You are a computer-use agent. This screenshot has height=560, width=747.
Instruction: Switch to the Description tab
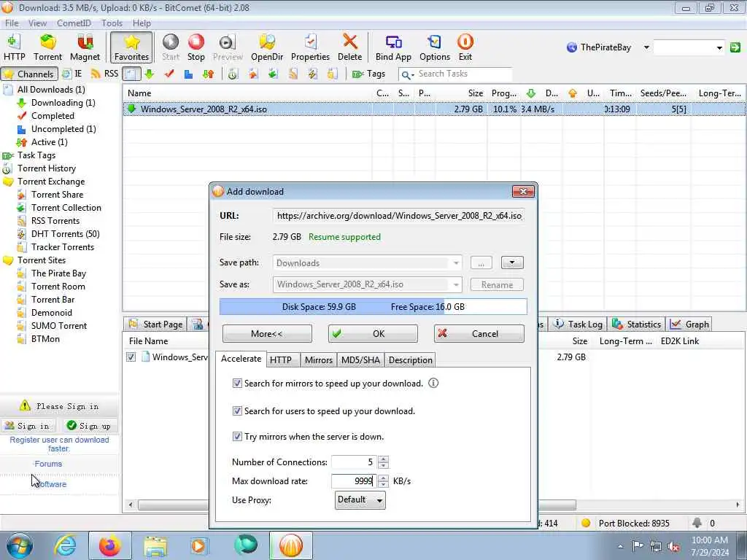410,360
